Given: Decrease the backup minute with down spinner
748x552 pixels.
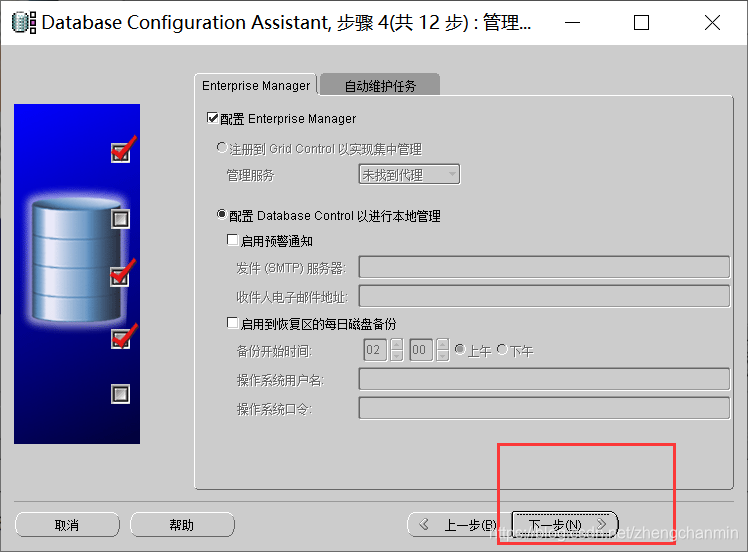Looking at the screenshot, I should point(443,356).
